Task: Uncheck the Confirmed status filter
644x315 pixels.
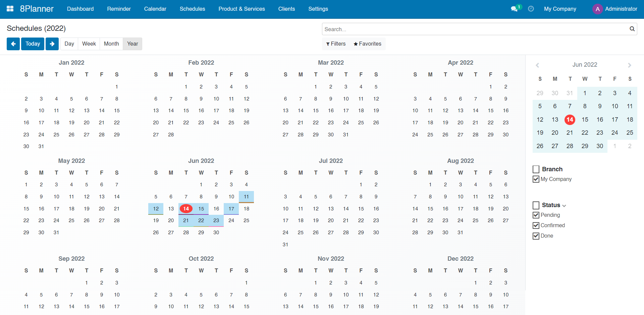Action: pos(536,226)
